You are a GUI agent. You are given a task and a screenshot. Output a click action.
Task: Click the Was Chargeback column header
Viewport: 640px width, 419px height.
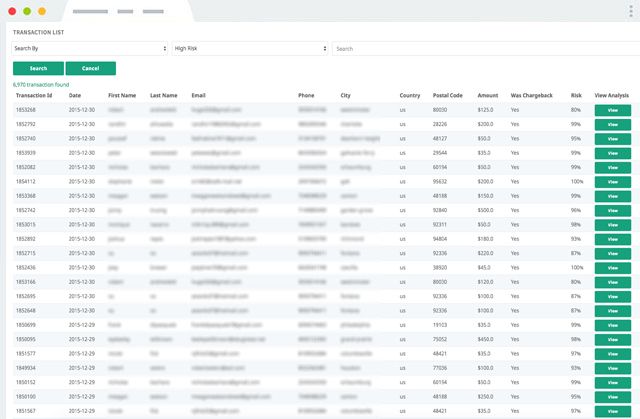[x=531, y=95]
